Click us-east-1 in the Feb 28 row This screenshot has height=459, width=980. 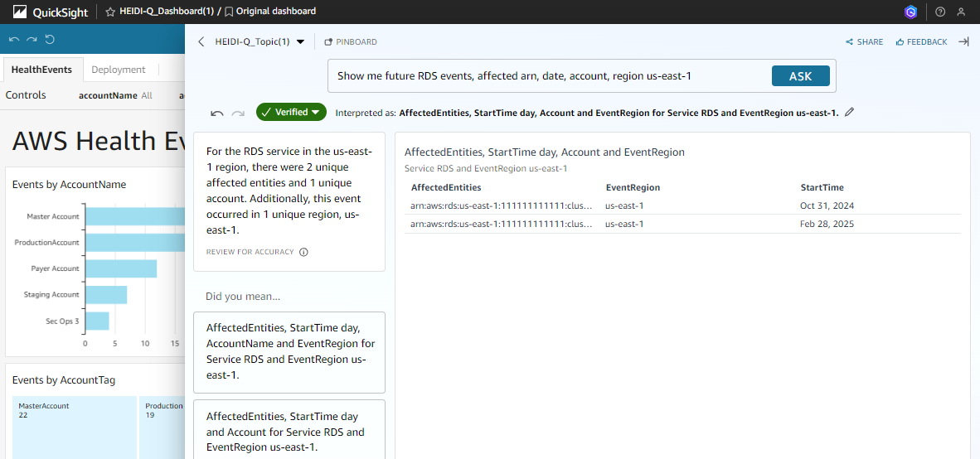pos(624,224)
